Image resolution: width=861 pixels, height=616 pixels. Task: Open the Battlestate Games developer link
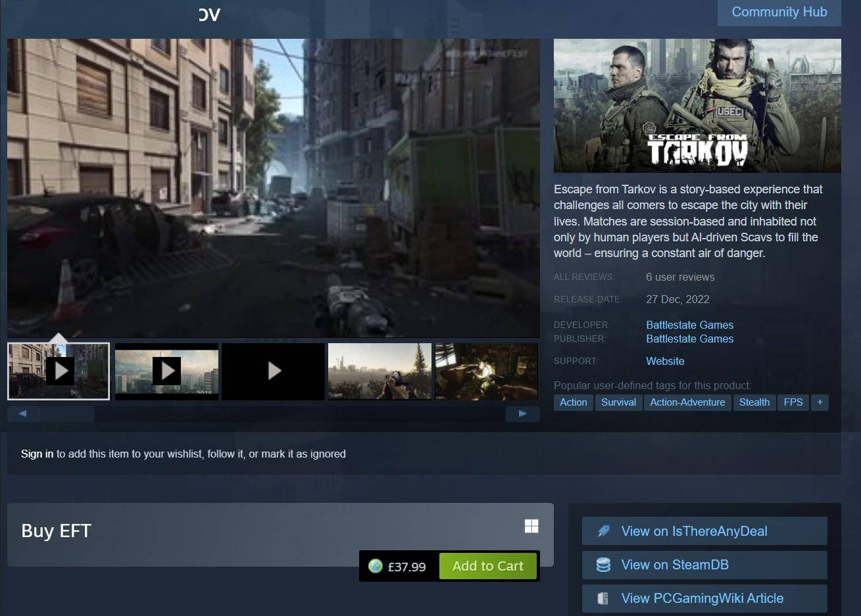coord(689,325)
